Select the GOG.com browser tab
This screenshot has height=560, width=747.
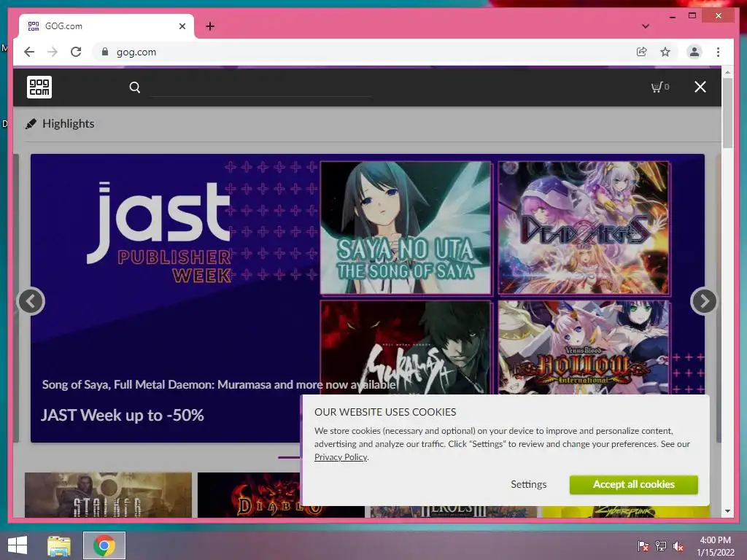coord(106,26)
